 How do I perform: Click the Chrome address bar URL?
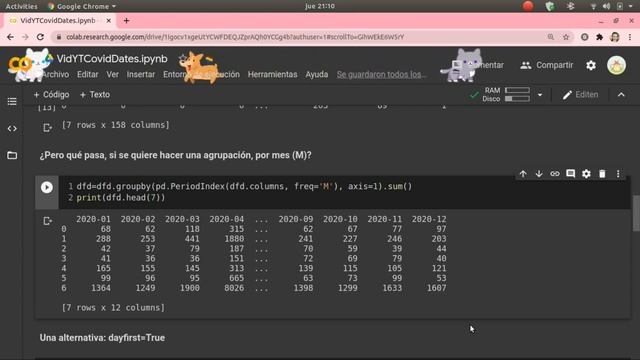pyautogui.click(x=235, y=37)
